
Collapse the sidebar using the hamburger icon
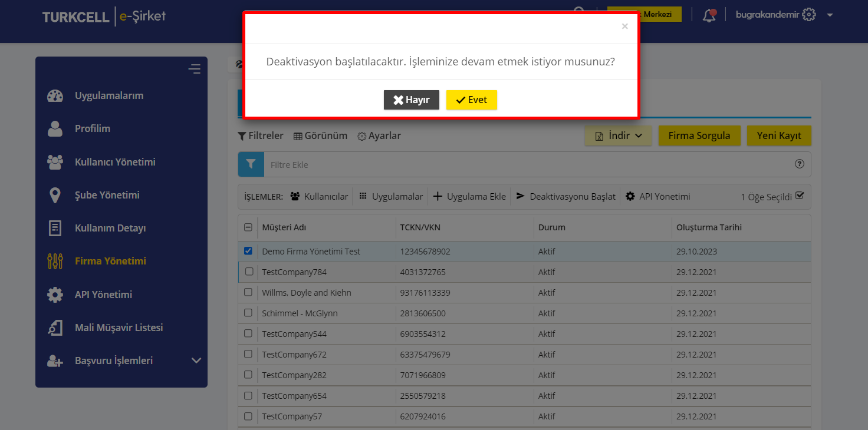195,69
